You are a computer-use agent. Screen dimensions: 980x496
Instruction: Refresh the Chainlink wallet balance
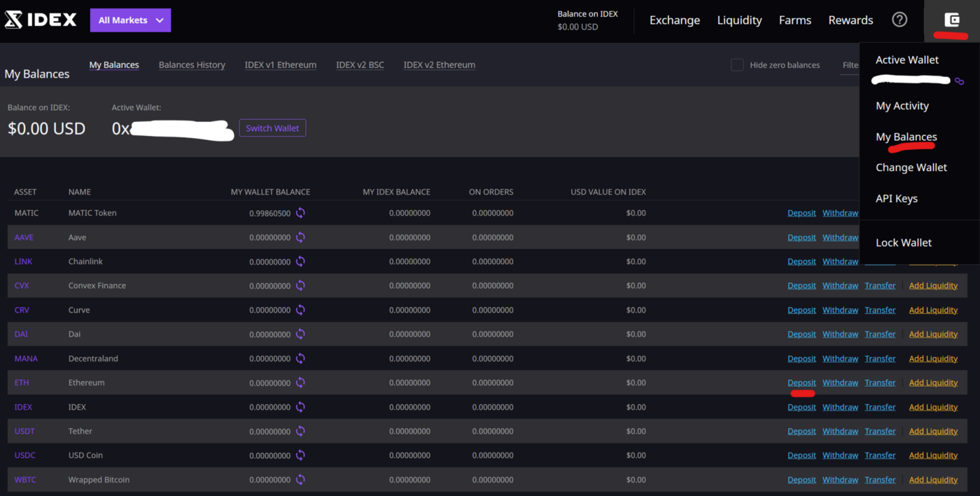click(300, 261)
